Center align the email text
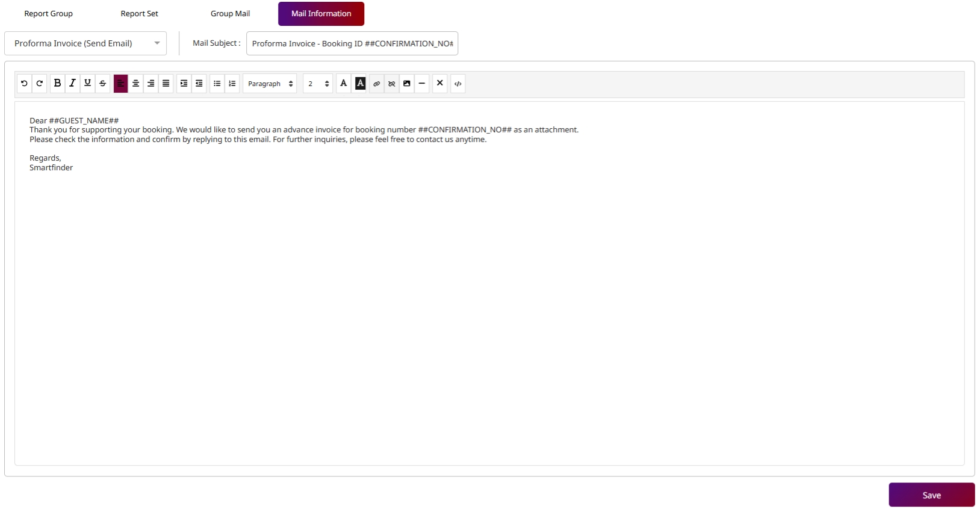 coord(135,84)
